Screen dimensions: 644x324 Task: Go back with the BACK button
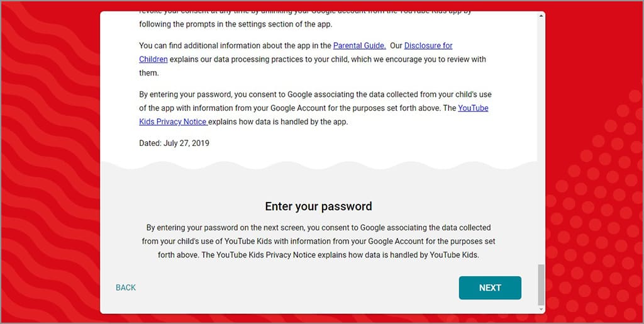126,288
